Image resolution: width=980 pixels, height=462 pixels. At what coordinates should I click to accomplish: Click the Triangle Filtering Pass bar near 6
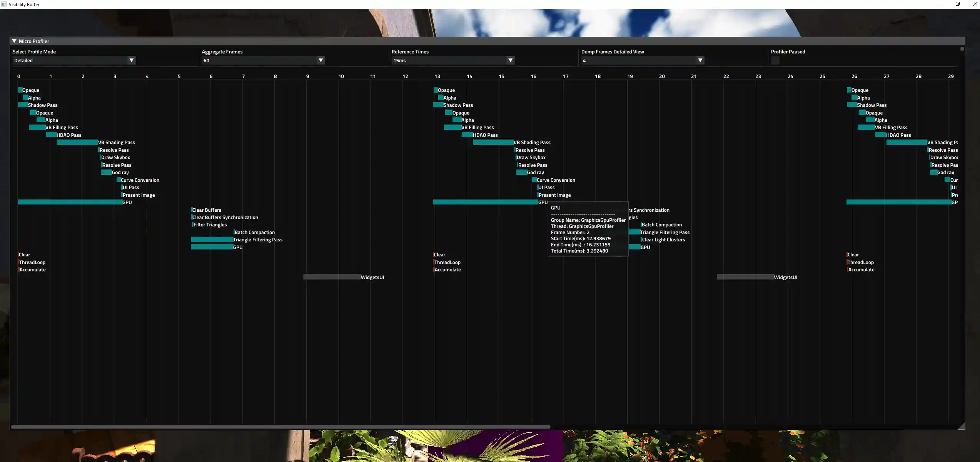pyautogui.click(x=212, y=240)
